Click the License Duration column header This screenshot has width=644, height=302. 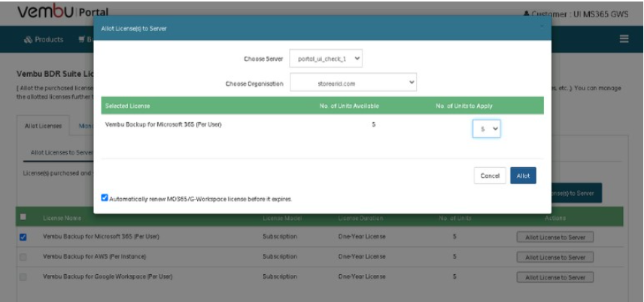(x=361, y=218)
